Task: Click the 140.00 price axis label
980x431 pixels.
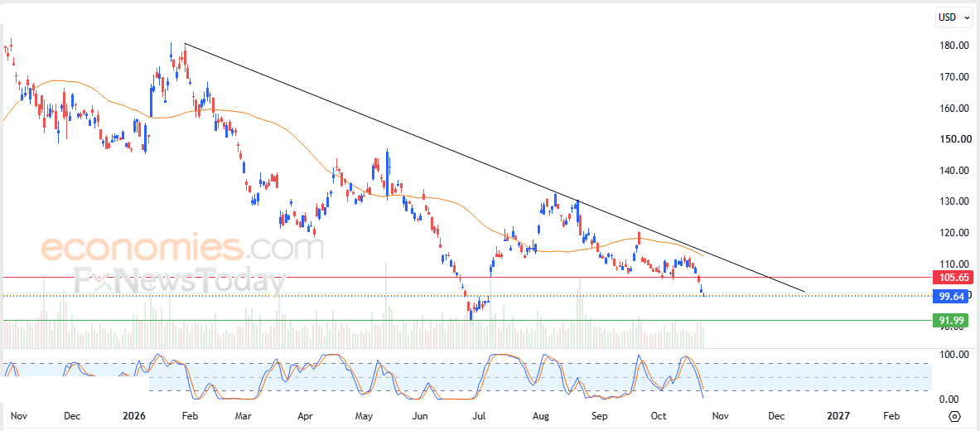Action: coord(954,170)
